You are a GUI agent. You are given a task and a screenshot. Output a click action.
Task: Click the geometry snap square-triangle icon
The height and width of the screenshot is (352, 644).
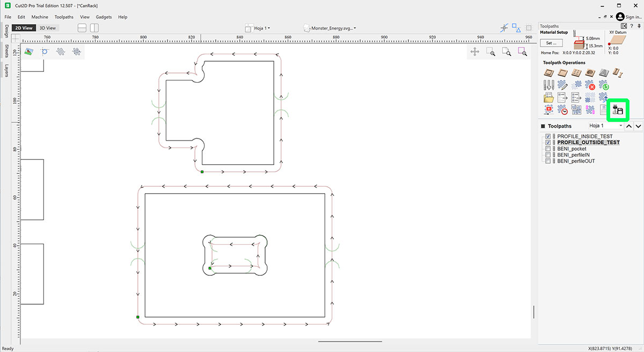[516, 28]
